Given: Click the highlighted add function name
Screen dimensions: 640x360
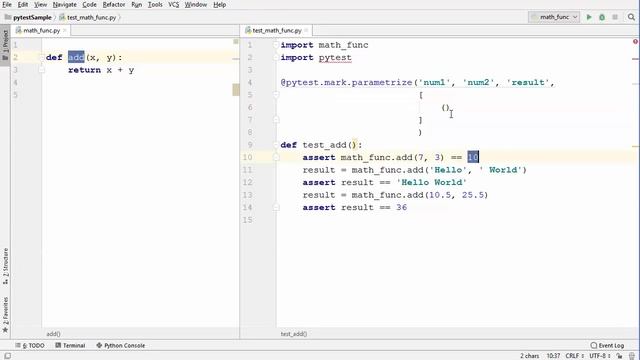Looking at the screenshot, I should (x=76, y=58).
